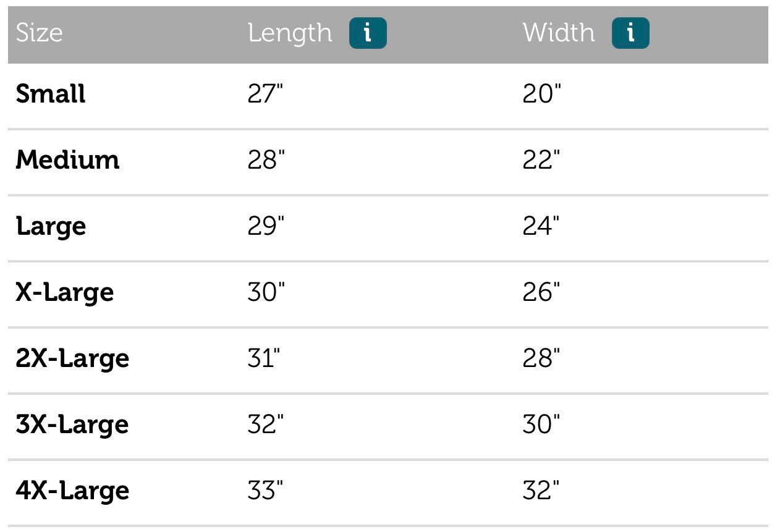Viewport: 772px width, 532px height.
Task: Click the 20" width value for Small
Action: [541, 94]
